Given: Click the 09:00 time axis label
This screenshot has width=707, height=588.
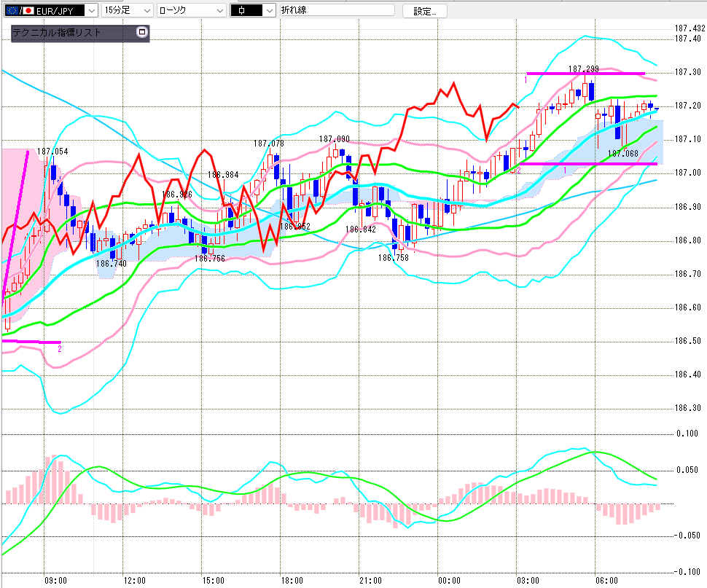Looking at the screenshot, I should point(56,581).
